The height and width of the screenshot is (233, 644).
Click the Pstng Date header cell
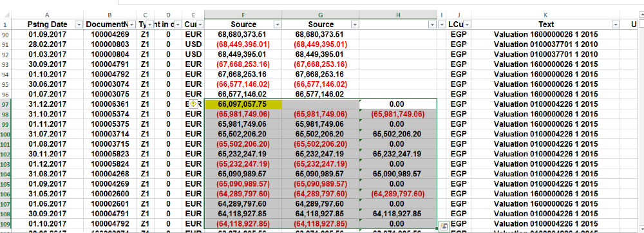pos(48,24)
